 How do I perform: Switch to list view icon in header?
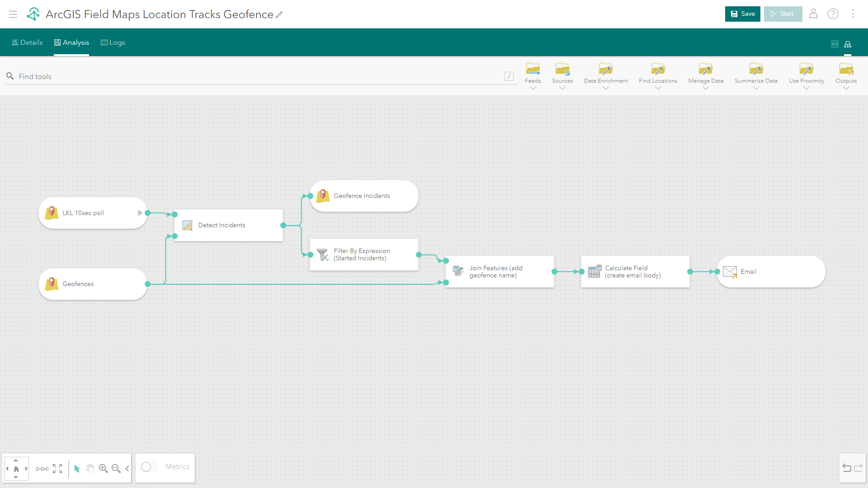[835, 44]
